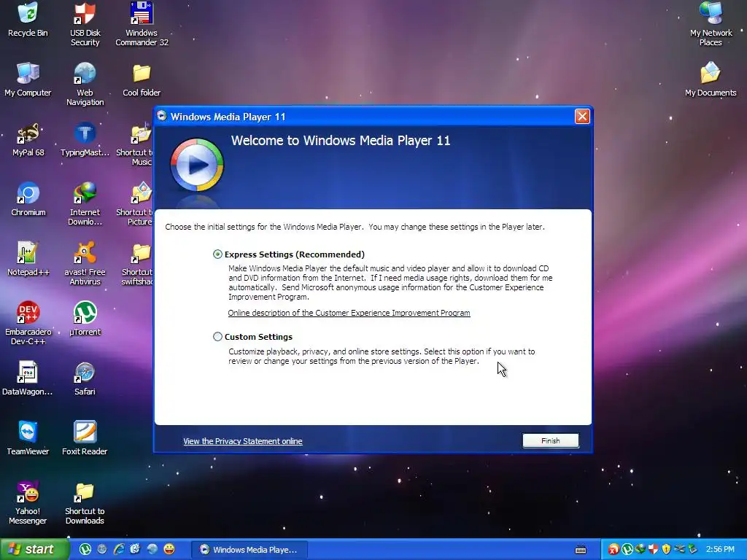The height and width of the screenshot is (560, 747).
Task: Select the Yahoo! Messenger desktop icon
Action: (28, 502)
